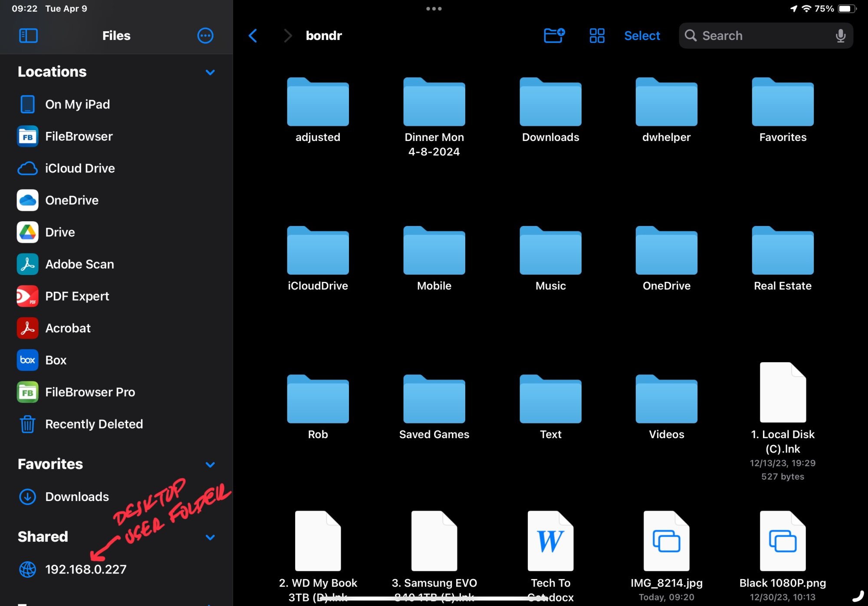Select the Box storage location
868x606 pixels.
[56, 360]
